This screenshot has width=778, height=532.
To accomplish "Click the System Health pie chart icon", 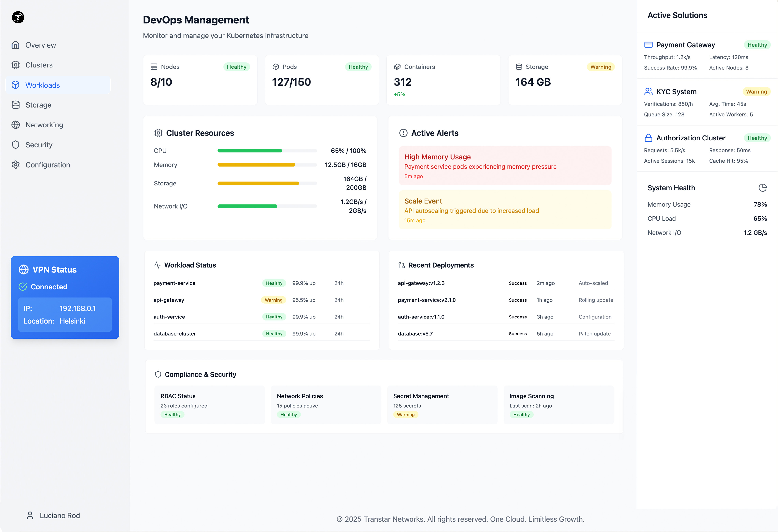I will coord(763,187).
